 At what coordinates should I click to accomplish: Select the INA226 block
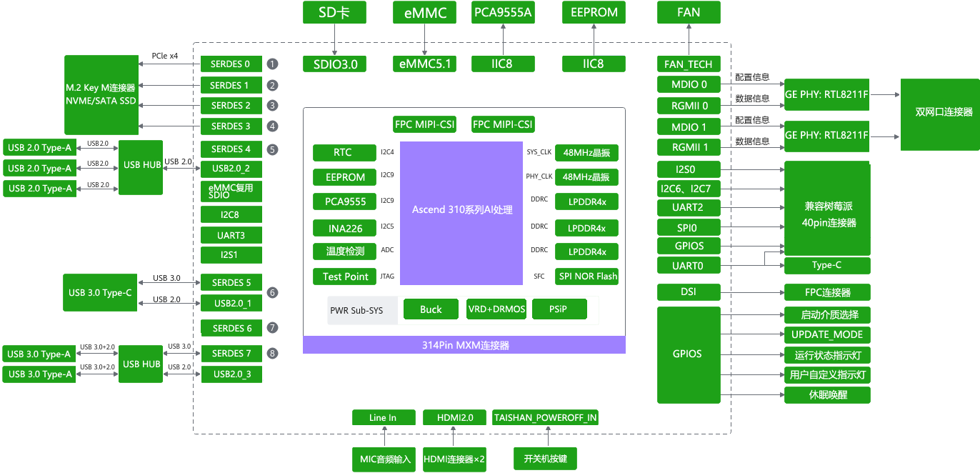click(344, 229)
